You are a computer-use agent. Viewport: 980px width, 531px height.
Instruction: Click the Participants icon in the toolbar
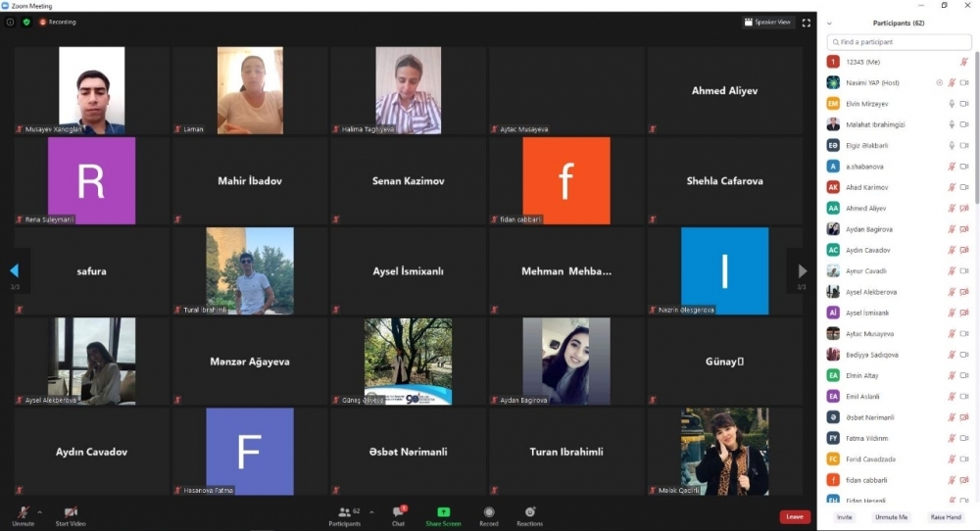(343, 513)
